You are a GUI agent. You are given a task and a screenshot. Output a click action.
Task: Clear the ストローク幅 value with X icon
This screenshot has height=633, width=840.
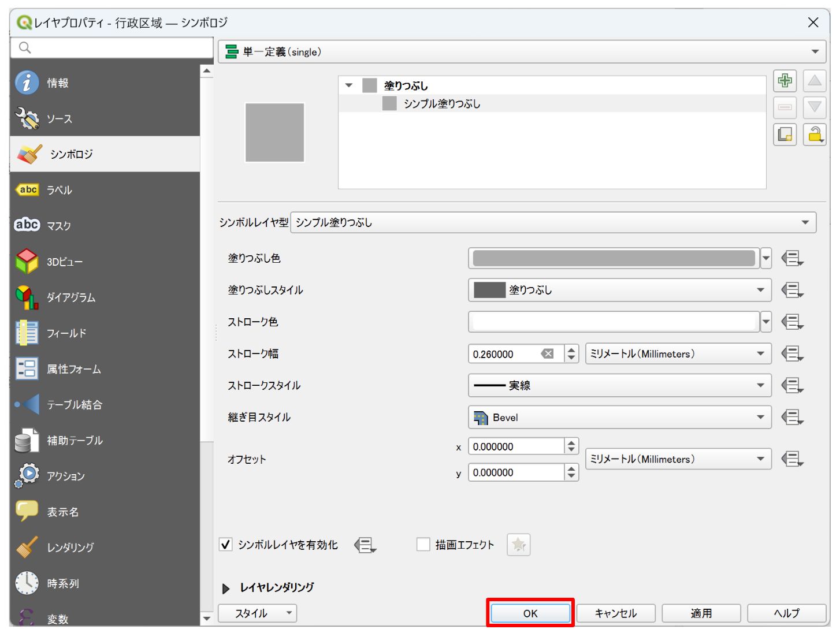(547, 354)
